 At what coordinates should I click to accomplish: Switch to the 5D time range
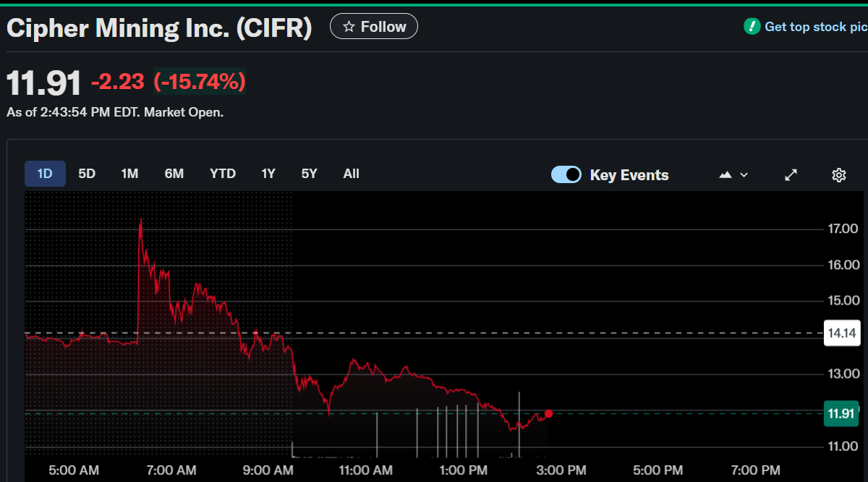click(x=87, y=174)
